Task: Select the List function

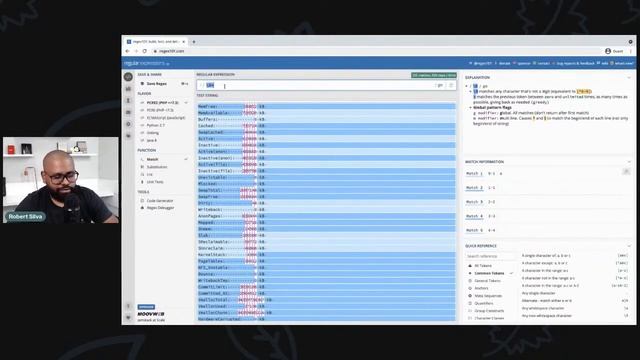Action: point(149,174)
